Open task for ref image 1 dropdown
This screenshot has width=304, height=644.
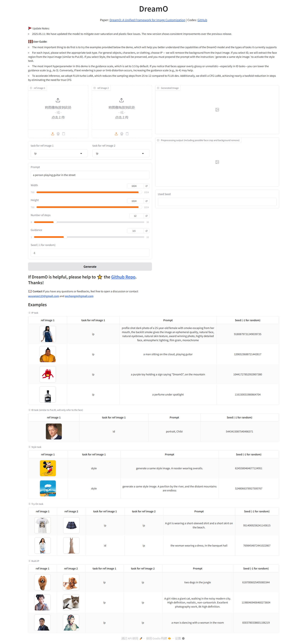[59, 153]
